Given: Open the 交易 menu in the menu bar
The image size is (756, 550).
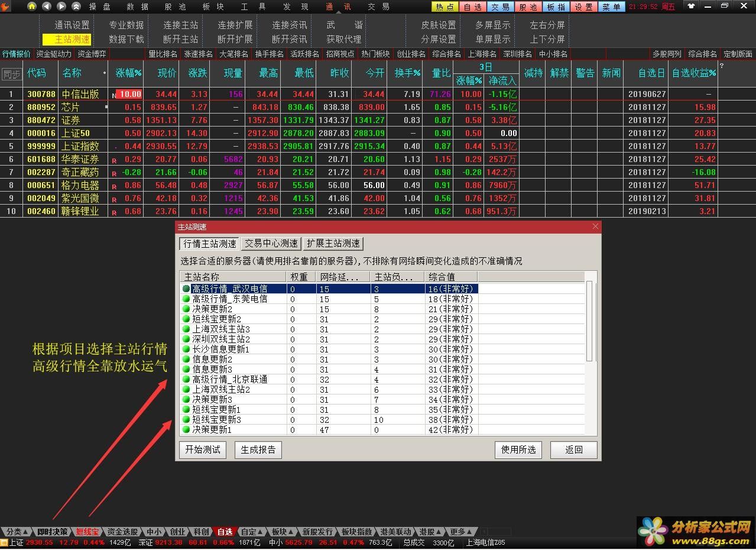Looking at the screenshot, I should click(x=379, y=7).
